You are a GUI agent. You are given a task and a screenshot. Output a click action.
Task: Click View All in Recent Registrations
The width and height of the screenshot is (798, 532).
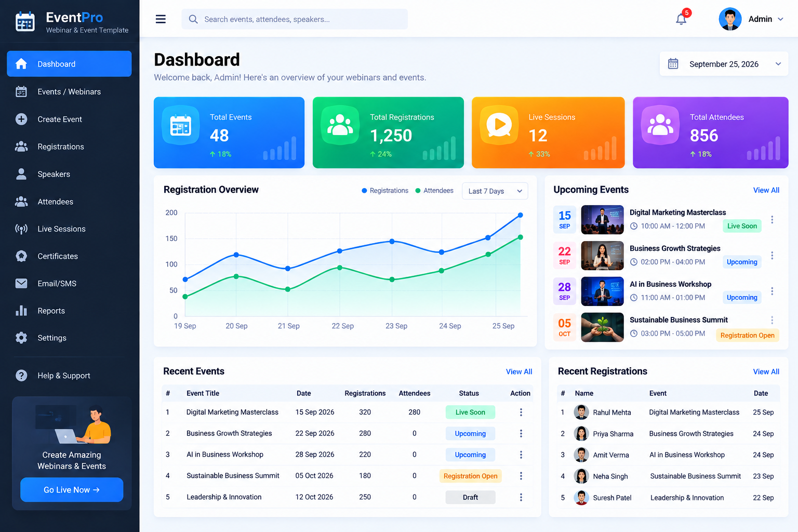(x=766, y=371)
